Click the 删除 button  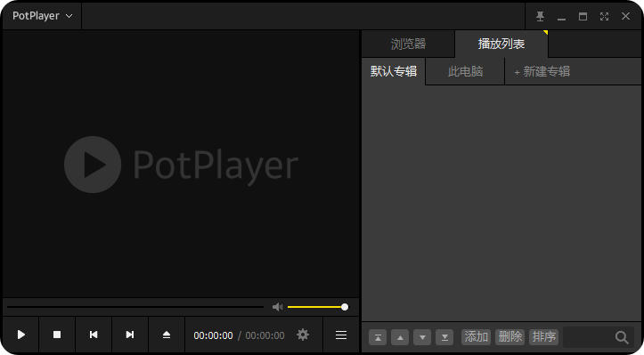[510, 337]
